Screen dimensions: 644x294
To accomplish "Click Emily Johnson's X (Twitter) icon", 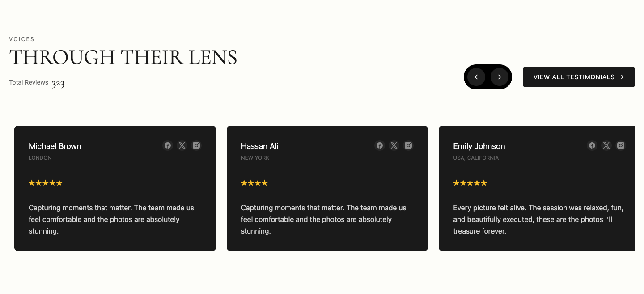I will [606, 145].
